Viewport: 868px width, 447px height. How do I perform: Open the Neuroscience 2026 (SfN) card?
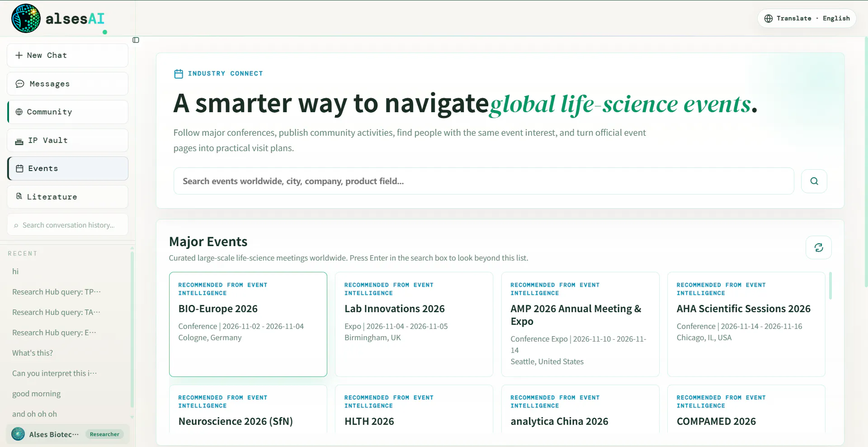pos(248,409)
